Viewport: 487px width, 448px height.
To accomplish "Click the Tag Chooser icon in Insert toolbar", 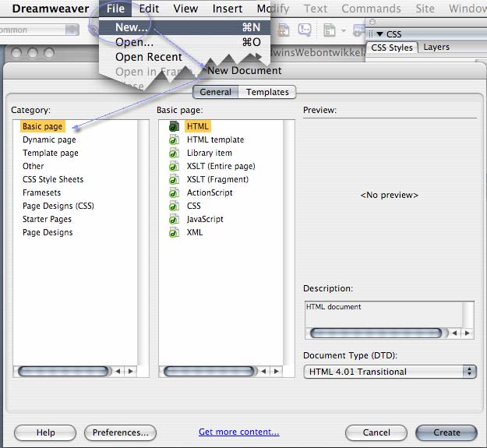I will (359, 30).
